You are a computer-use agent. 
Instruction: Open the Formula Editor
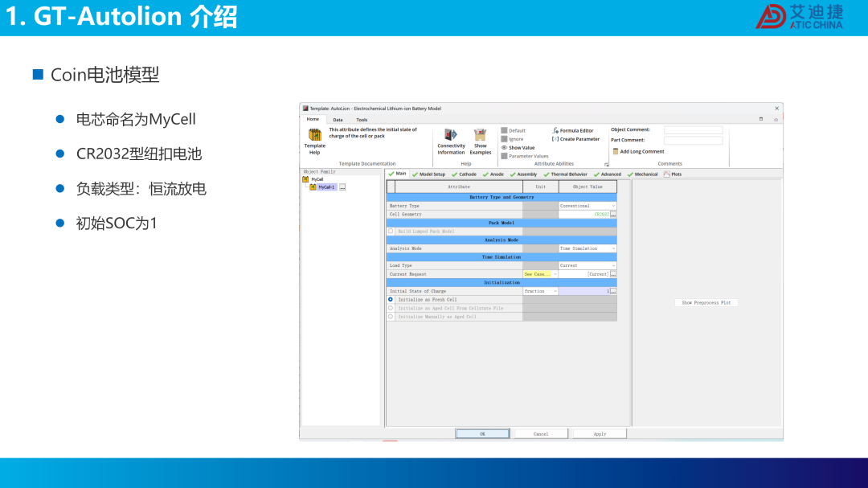pyautogui.click(x=573, y=131)
